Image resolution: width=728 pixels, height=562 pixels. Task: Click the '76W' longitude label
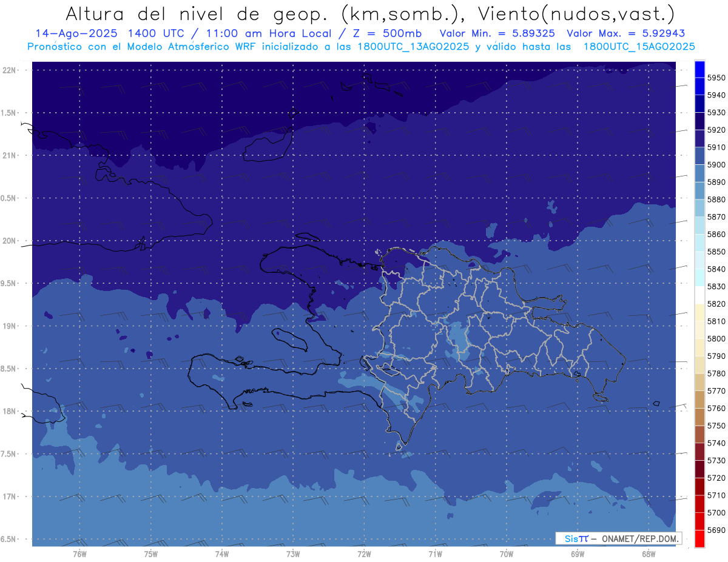coord(79,554)
